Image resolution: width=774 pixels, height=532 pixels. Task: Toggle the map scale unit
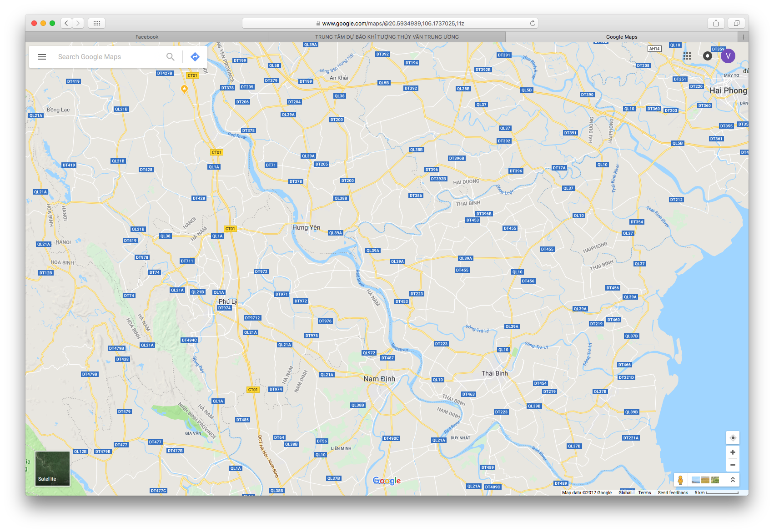[716, 492]
